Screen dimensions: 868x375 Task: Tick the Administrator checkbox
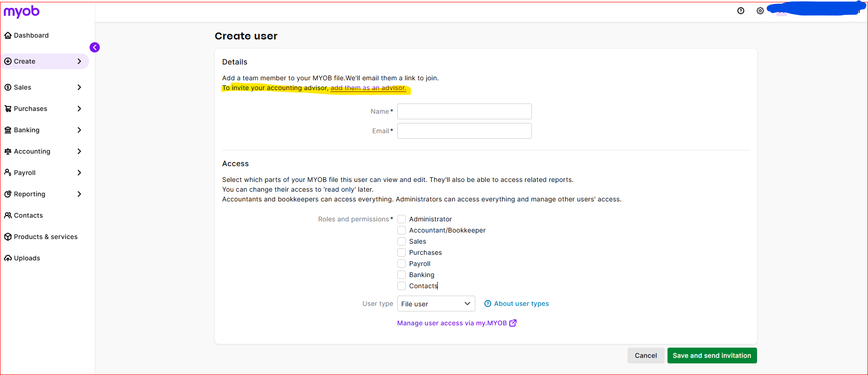[402, 219]
